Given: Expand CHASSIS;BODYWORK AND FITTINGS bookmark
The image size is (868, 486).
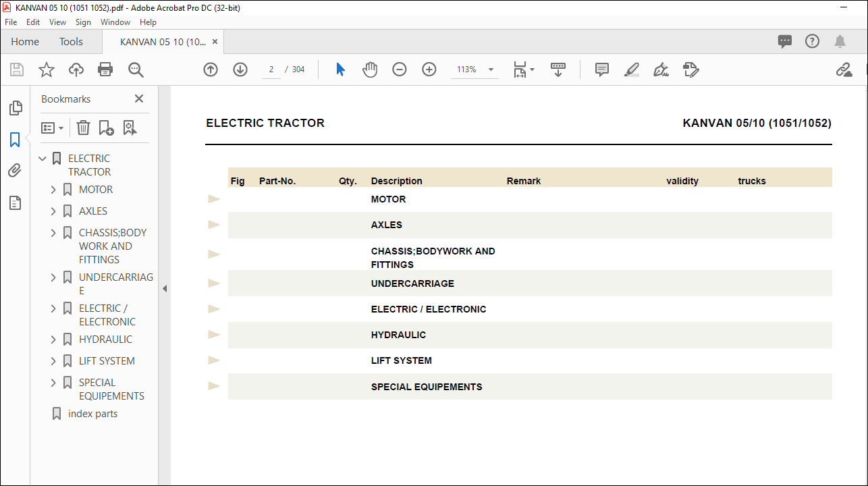Looking at the screenshot, I should click(53, 233).
